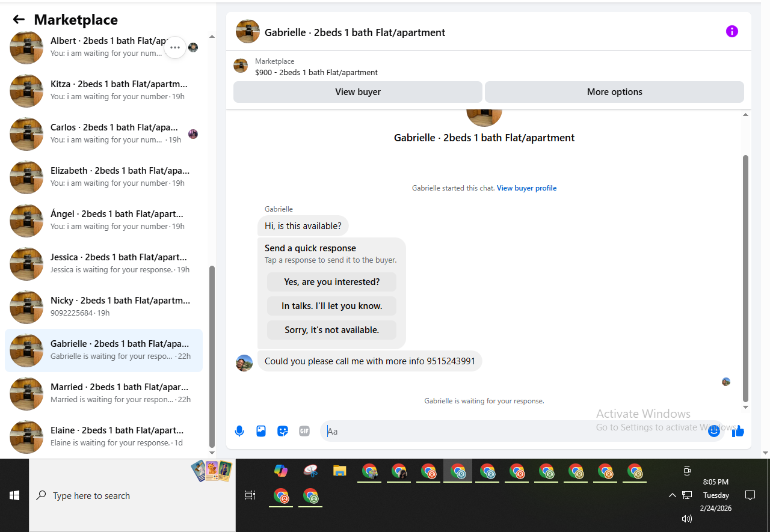Screen dimensions: 770x532
Task: Click the seen-indicator avatar on Carlos's row
Action: [x=193, y=134]
